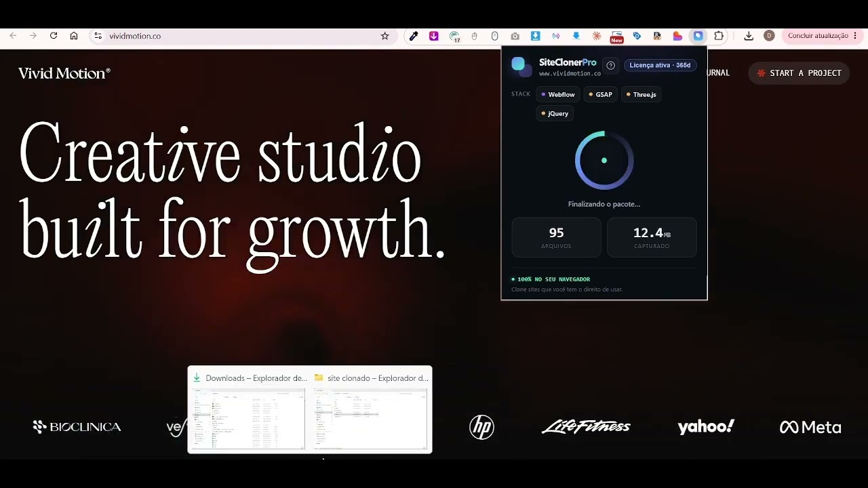Bookmark this page with the star icon

pos(384,36)
